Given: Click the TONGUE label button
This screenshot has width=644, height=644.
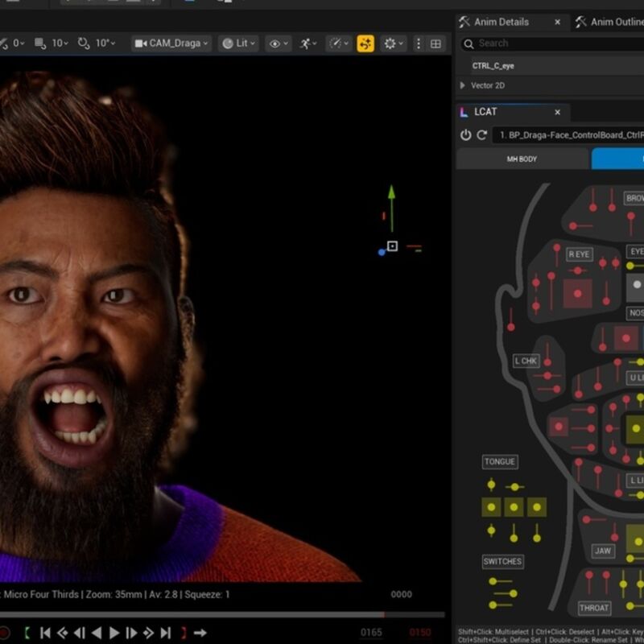Looking at the screenshot, I should click(500, 461).
